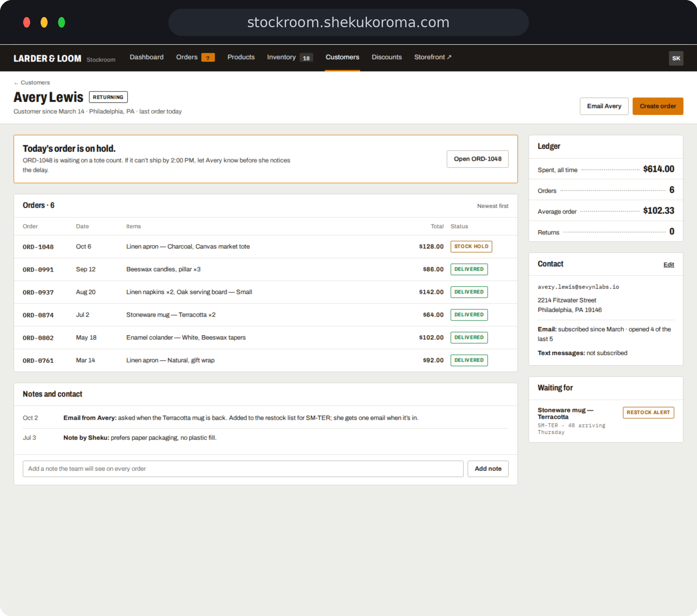Open the SK user avatar menu
The image size is (697, 616).
[676, 58]
